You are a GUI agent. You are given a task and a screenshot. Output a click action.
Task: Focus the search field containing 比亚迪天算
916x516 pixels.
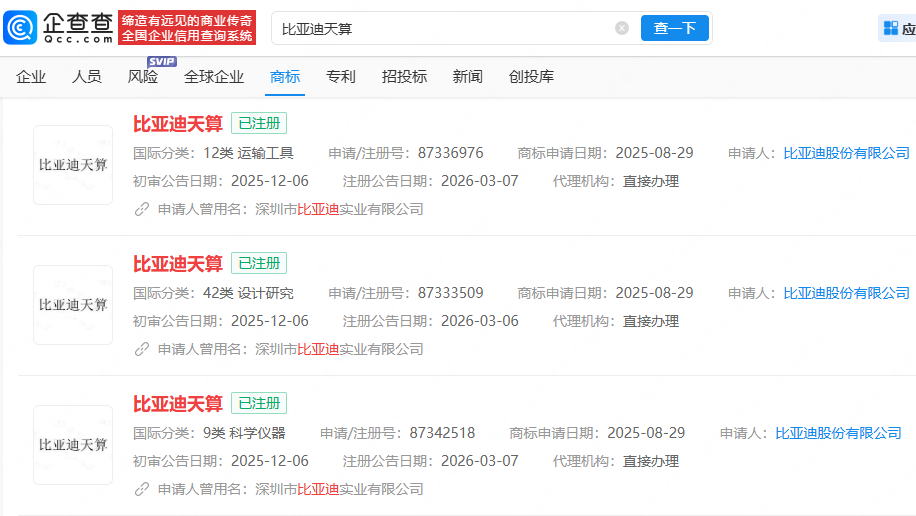(x=440, y=28)
